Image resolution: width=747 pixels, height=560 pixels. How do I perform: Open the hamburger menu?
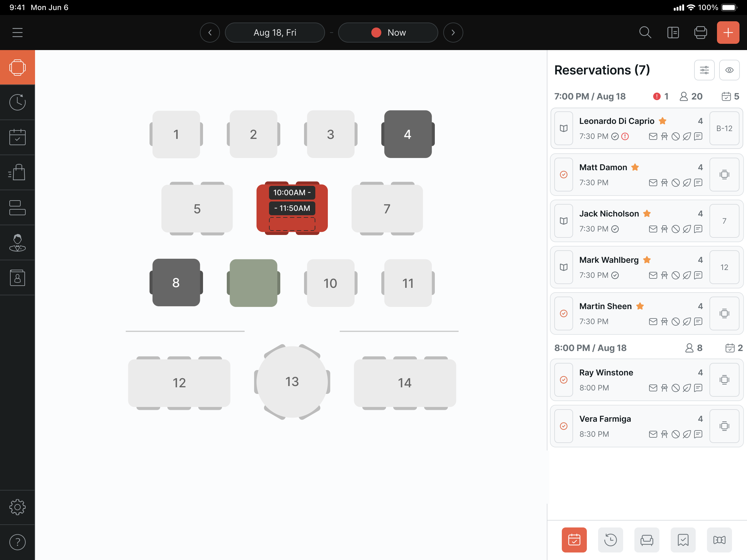coord(18,33)
